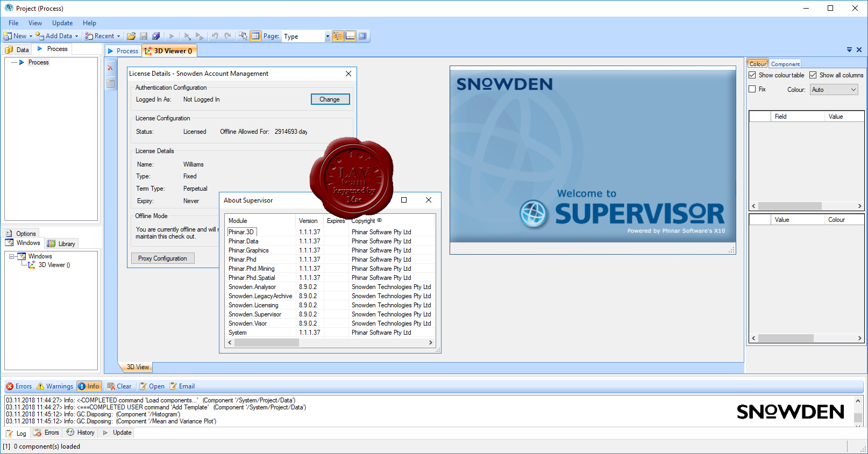Select the Snowden.Supervisor module row

coord(331,314)
